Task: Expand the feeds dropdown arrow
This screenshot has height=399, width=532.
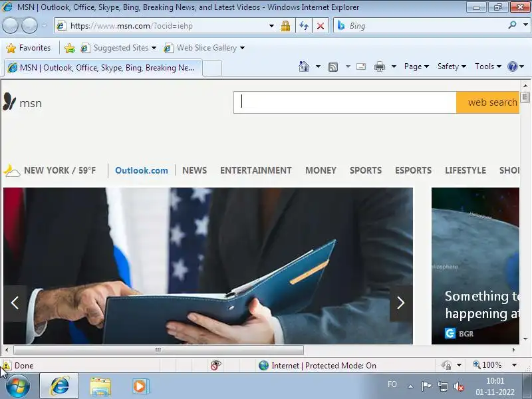Action: point(348,66)
